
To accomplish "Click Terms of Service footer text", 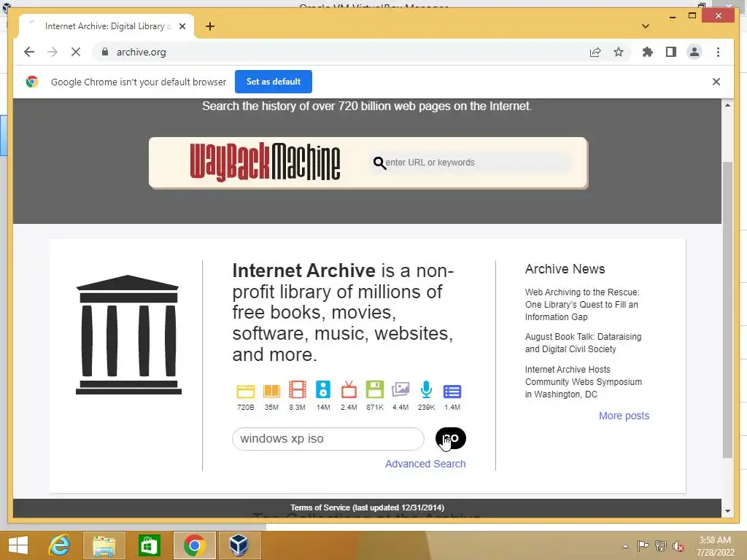I will pyautogui.click(x=368, y=507).
